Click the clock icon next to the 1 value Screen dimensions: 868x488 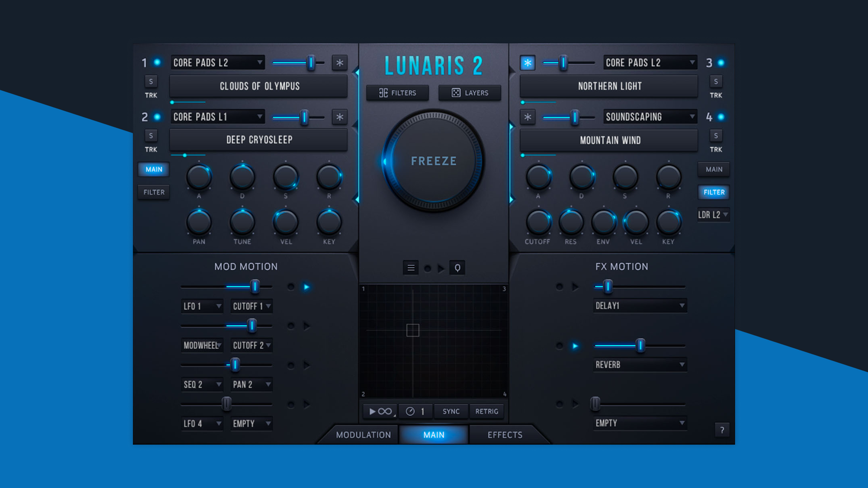410,411
